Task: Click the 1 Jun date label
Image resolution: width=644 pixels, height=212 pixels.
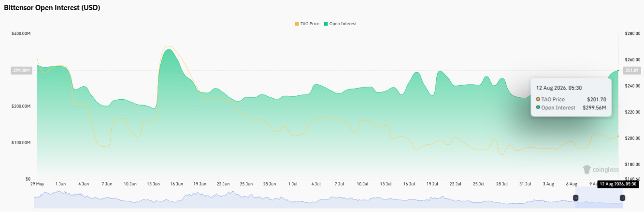Action: pos(61,184)
